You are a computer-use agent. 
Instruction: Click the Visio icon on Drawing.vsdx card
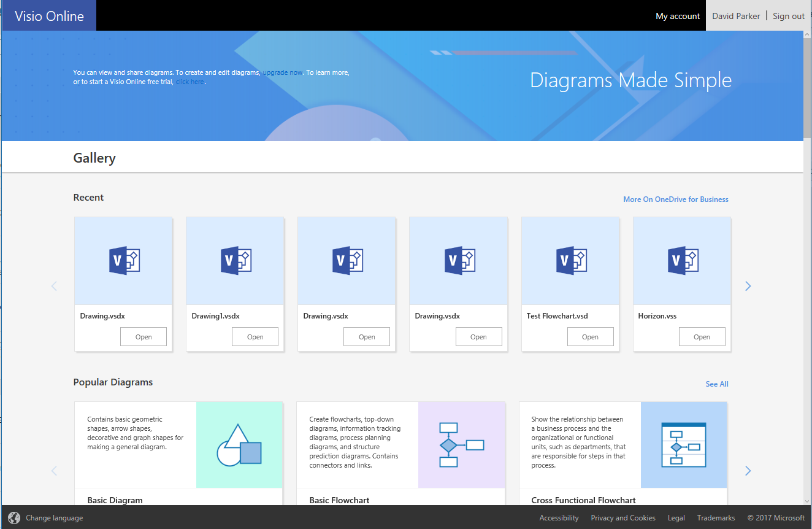[123, 260]
